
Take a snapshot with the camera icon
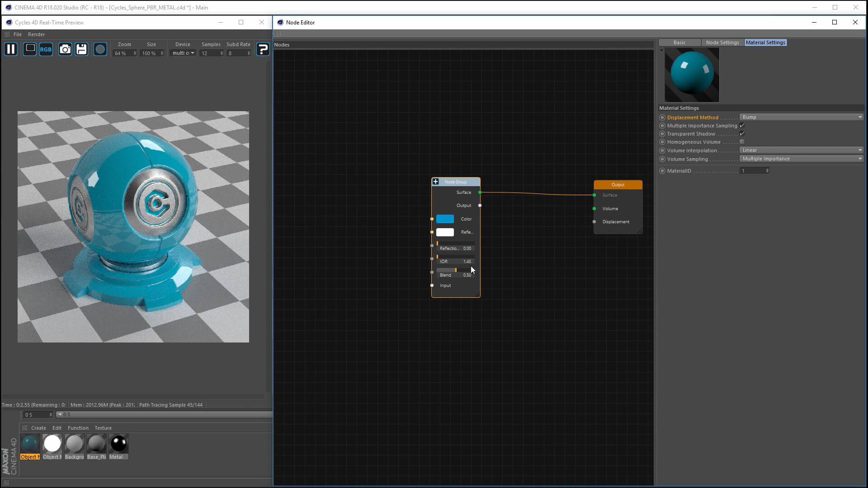coord(65,49)
